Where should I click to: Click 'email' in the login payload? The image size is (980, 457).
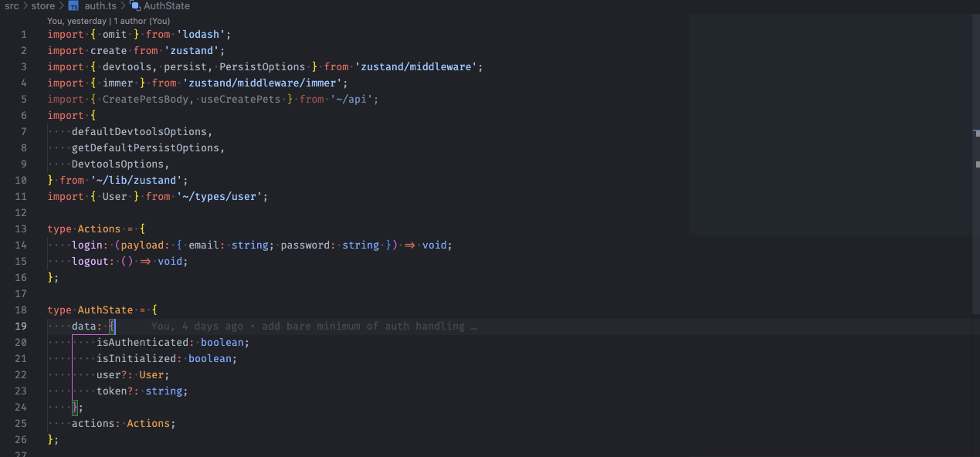point(204,245)
